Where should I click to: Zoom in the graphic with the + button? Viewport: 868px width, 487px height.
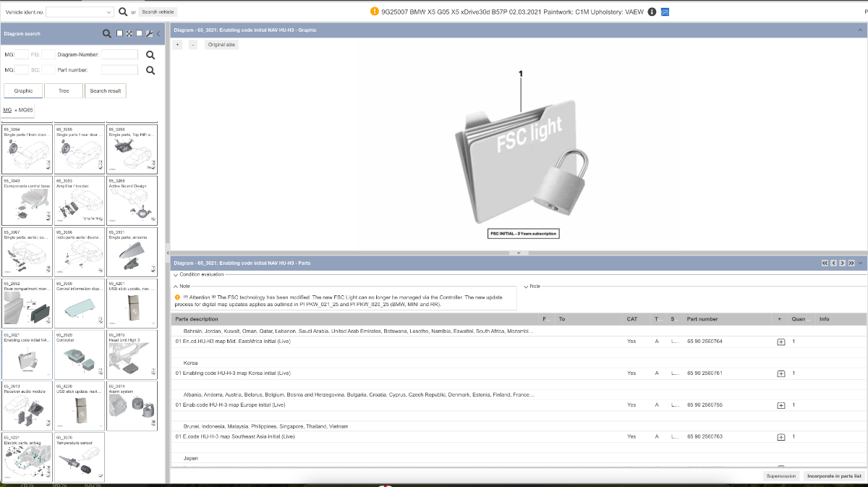178,45
